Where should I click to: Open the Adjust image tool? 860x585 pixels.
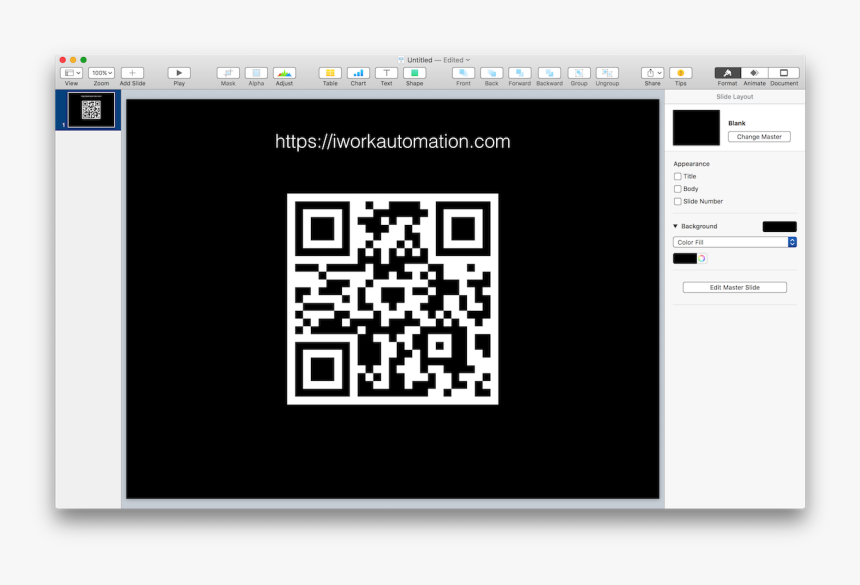point(284,73)
